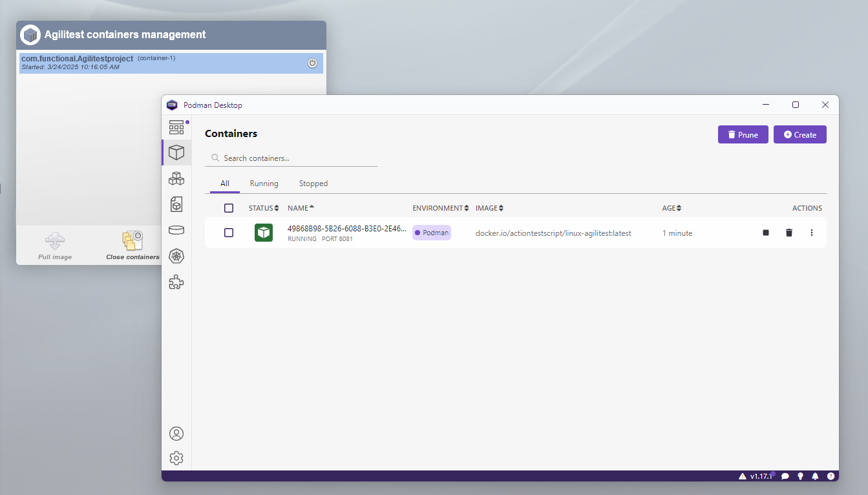Open the Dashboard icon in Podman sidebar

coord(176,127)
